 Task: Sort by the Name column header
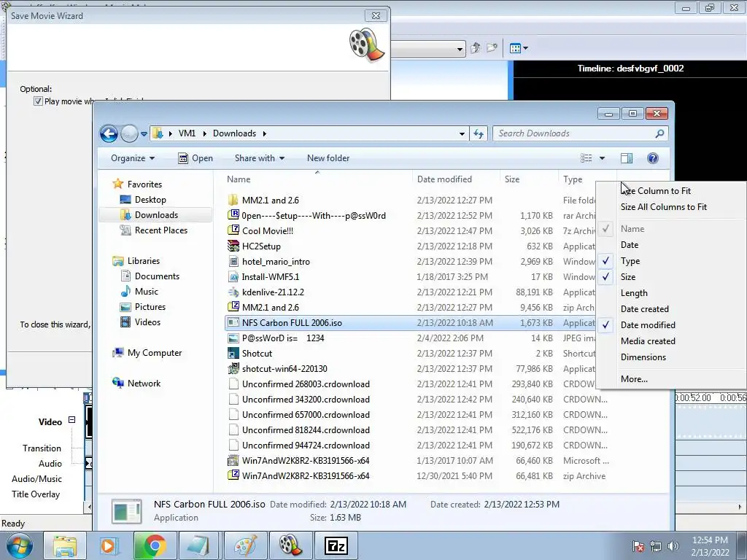pos(317,179)
